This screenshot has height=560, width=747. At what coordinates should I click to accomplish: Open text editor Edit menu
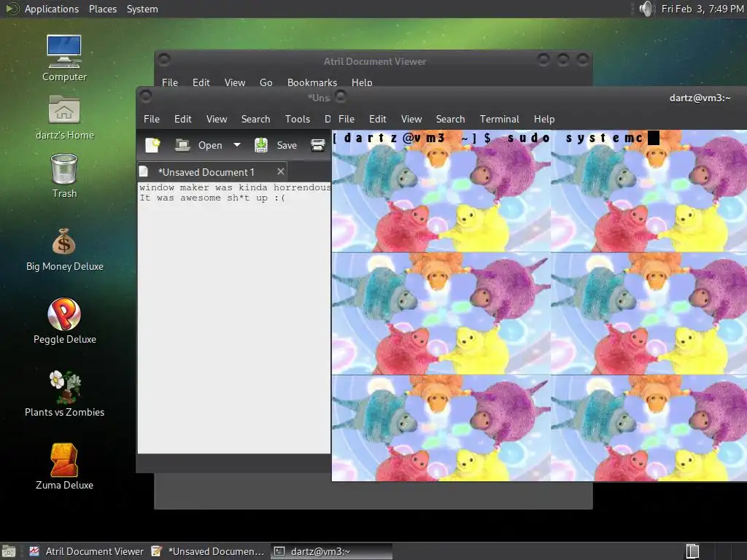[183, 119]
